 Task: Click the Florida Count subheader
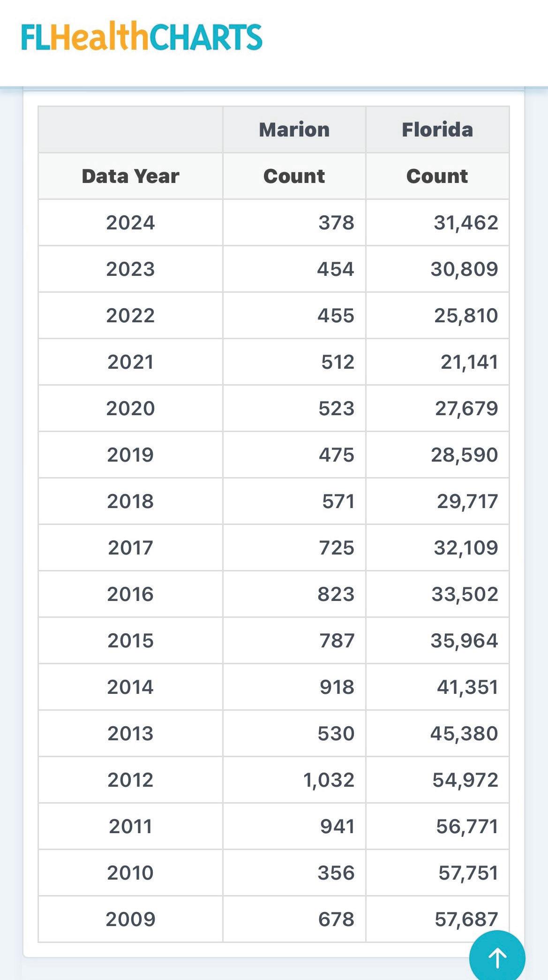(437, 176)
